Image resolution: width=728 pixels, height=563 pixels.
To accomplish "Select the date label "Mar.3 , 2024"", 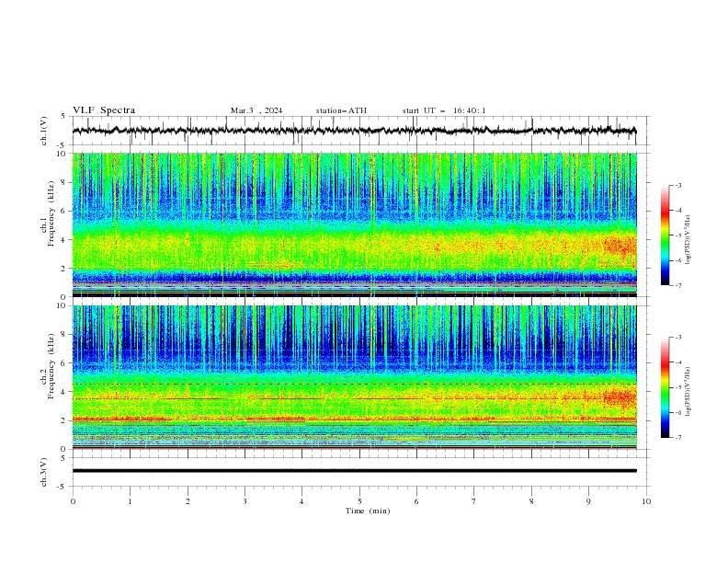I will click(x=256, y=110).
